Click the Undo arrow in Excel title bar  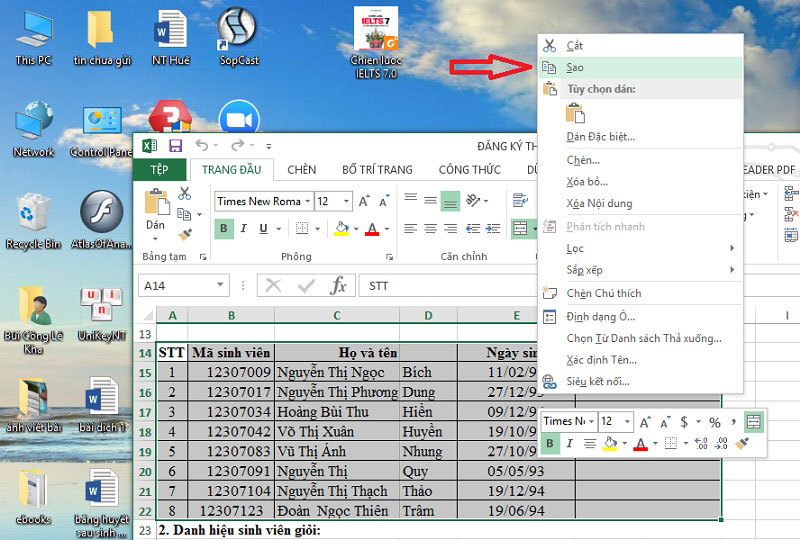coord(200,146)
